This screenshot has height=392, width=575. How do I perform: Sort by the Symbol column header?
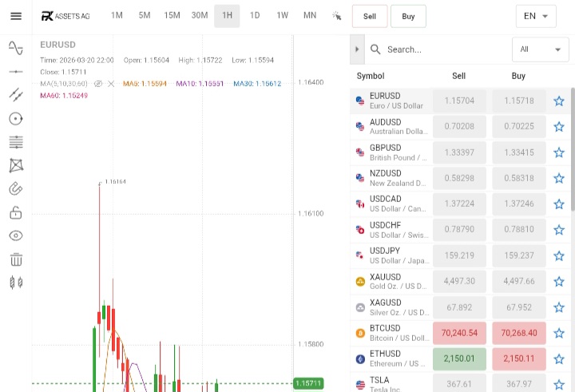371,76
